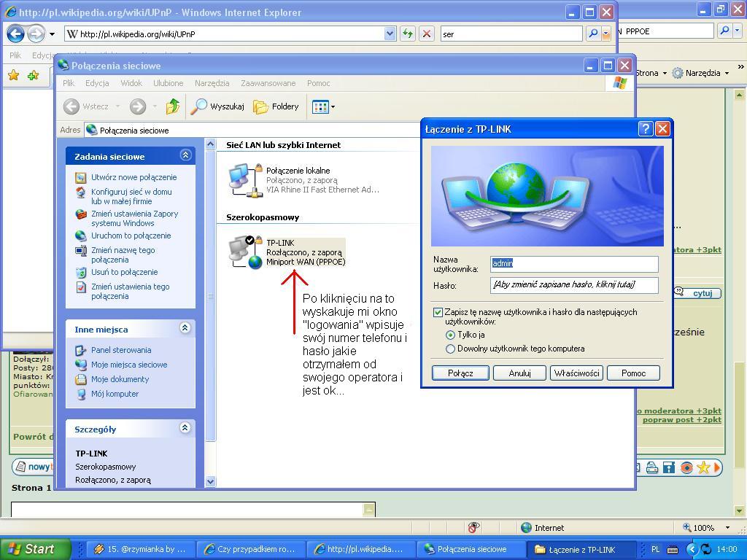Click the IE search magnifier button
The height and width of the screenshot is (560, 747).
(593, 34)
